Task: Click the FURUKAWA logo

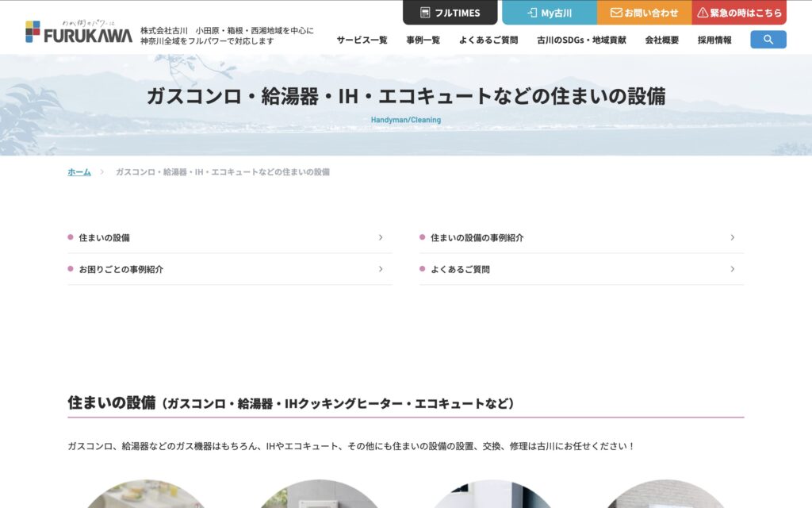Action: [x=79, y=32]
